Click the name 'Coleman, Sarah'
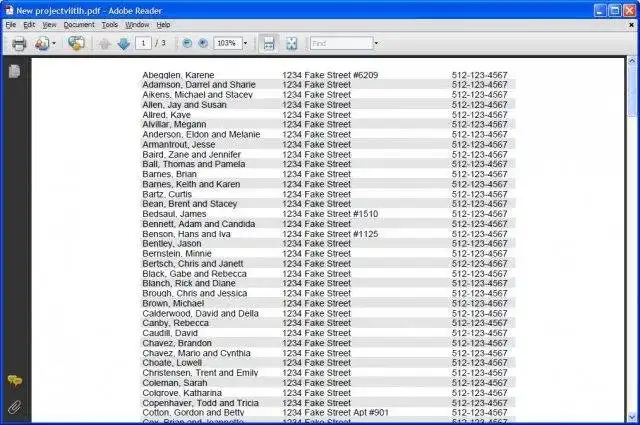The height and width of the screenshot is (425, 640). point(175,383)
